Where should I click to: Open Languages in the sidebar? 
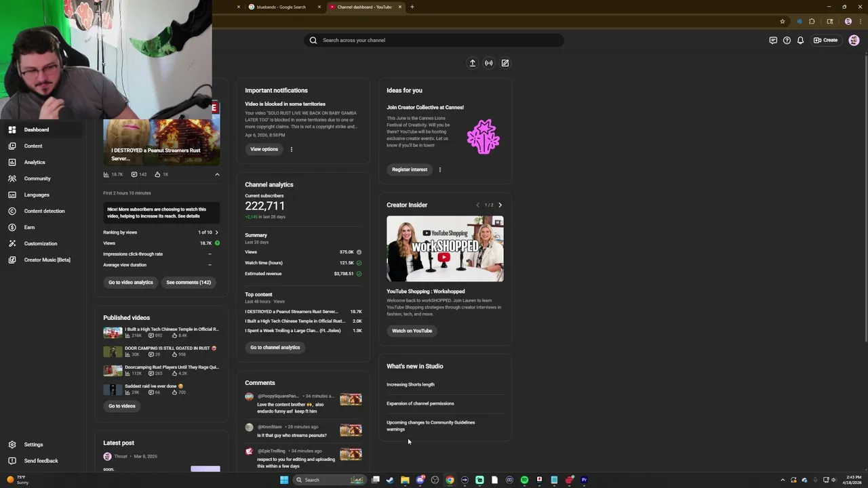(37, 195)
